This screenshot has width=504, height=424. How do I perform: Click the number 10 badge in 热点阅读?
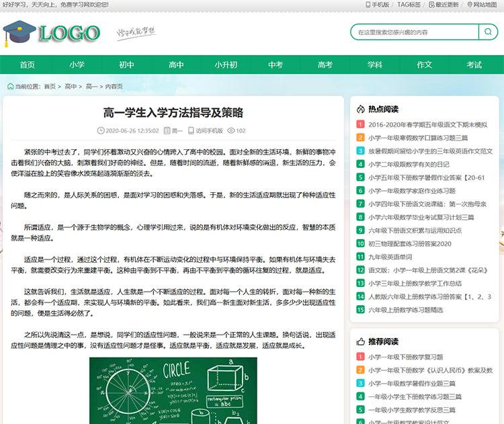click(360, 243)
